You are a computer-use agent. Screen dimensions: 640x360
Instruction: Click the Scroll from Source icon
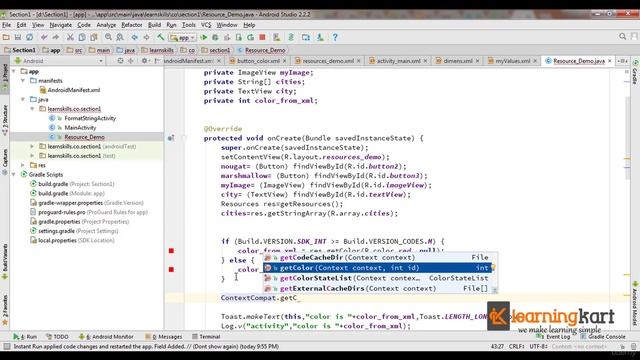tap(120, 61)
